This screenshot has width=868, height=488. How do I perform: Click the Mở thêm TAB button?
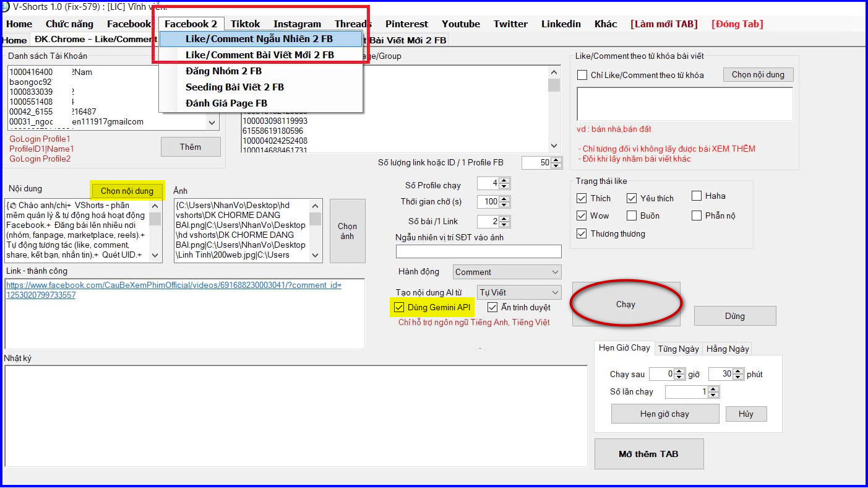click(649, 454)
